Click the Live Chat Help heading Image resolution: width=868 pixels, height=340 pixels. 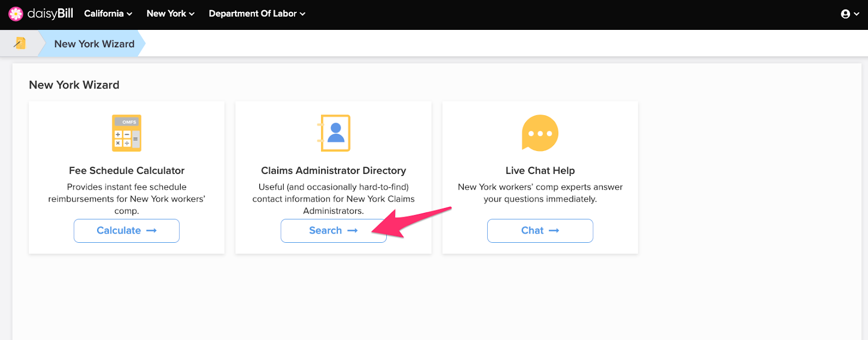point(540,171)
